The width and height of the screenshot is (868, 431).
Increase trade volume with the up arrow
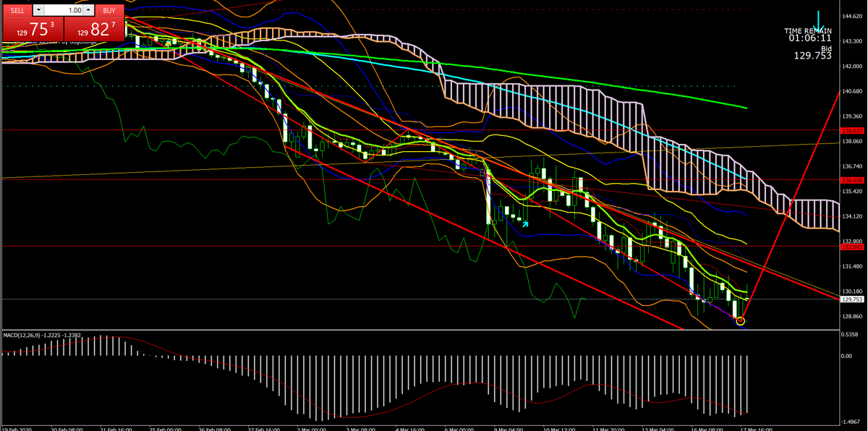88,11
